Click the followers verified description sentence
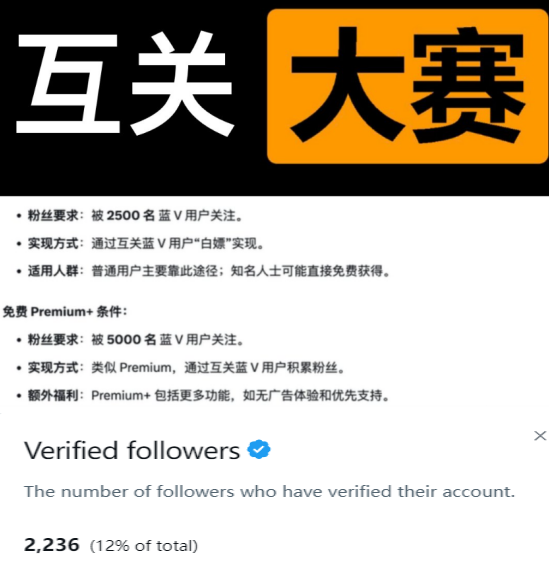Screen dimensions: 549x563 [x=269, y=492]
